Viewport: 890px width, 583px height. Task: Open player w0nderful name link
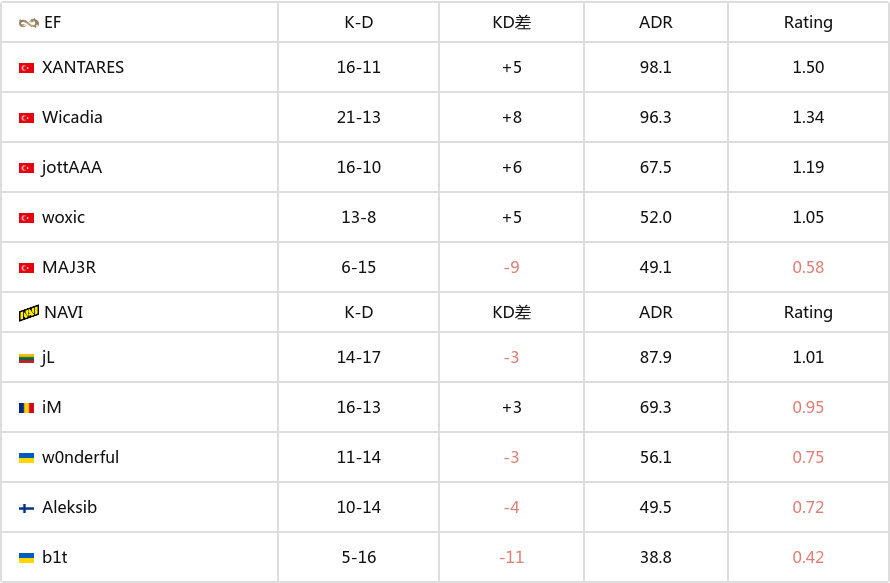point(80,457)
